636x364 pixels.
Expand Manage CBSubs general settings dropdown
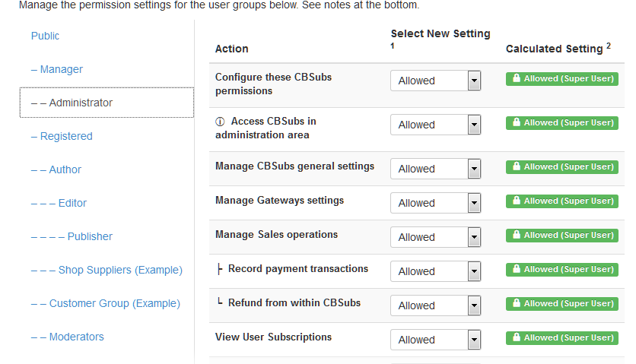click(435, 169)
